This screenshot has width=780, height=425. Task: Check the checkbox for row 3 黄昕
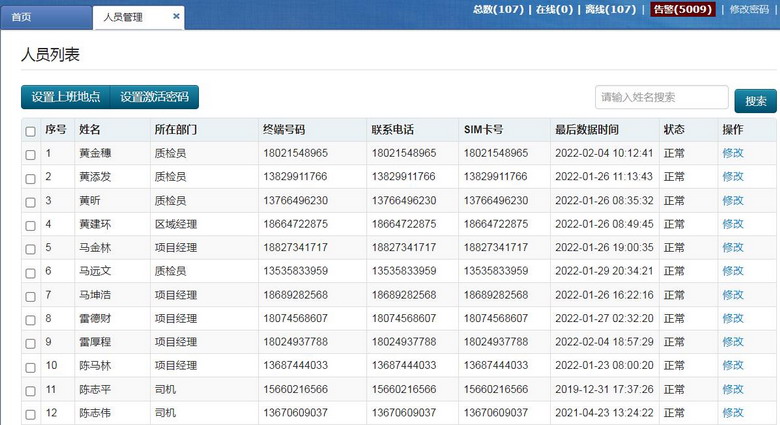[30, 202]
